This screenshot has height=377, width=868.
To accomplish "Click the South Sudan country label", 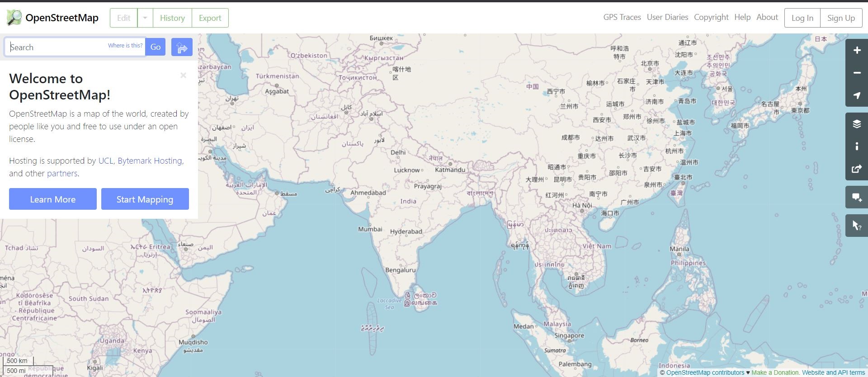I will point(89,298).
